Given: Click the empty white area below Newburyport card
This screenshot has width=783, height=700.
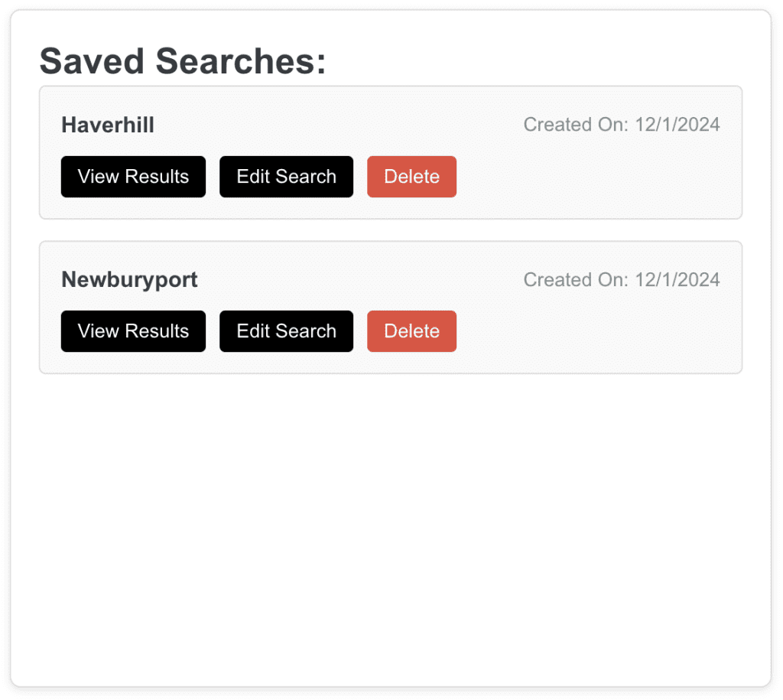Looking at the screenshot, I should coord(390,528).
